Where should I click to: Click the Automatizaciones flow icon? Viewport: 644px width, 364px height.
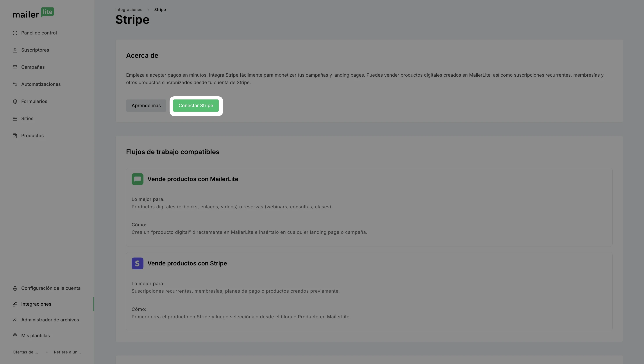pos(15,84)
